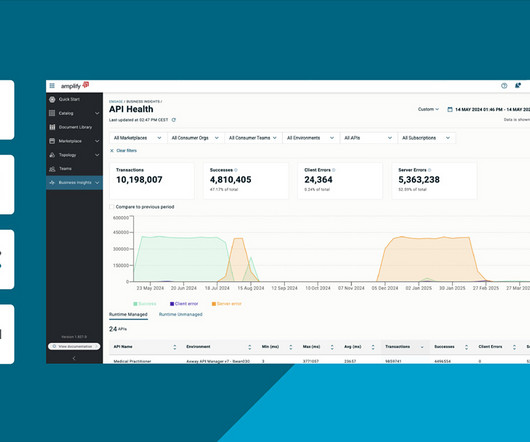
Task: Expand the Catalog menu chevron
Action: [x=97, y=113]
